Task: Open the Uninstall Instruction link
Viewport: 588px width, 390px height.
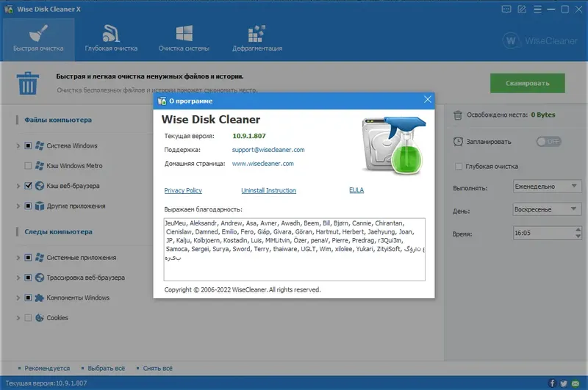Action: coord(268,190)
